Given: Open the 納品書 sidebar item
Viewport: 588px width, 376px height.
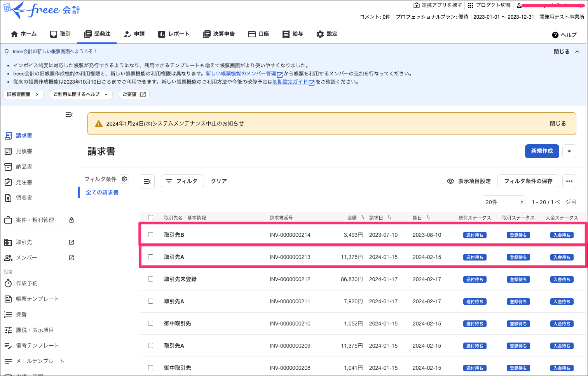Looking at the screenshot, I should coord(24,166).
